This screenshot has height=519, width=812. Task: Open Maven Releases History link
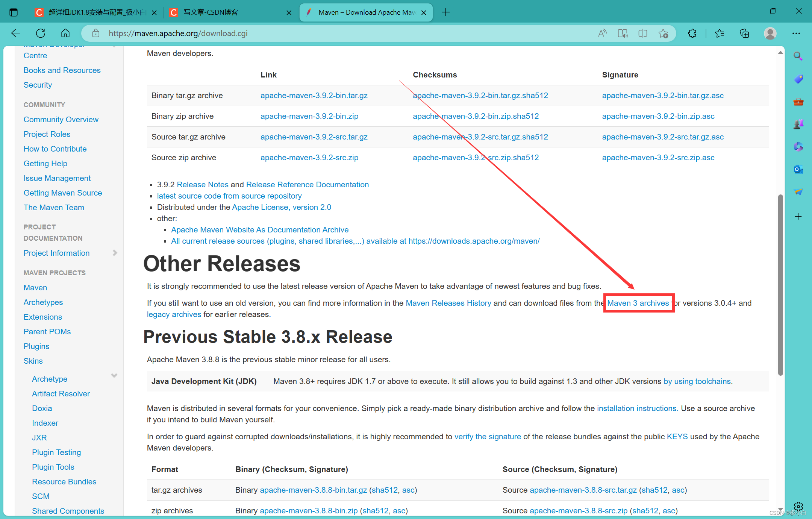pyautogui.click(x=448, y=303)
